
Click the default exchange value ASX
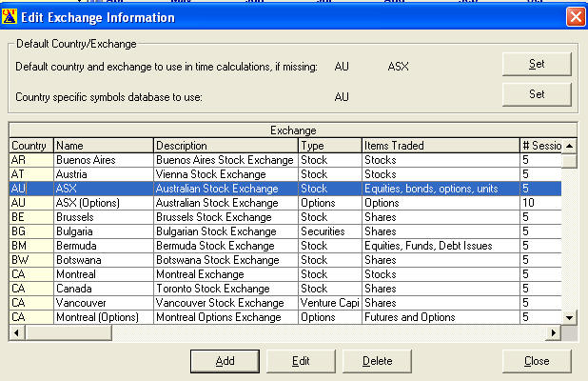(x=398, y=67)
